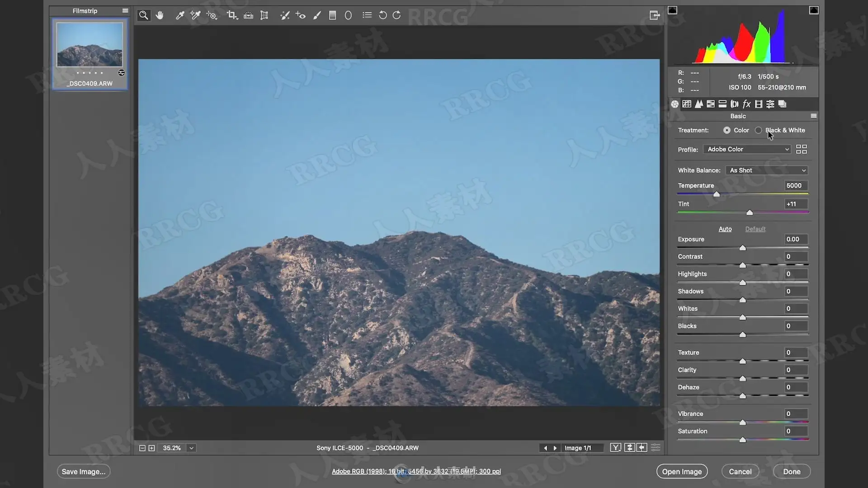Open the zoom level dropdown arrow

click(192, 448)
